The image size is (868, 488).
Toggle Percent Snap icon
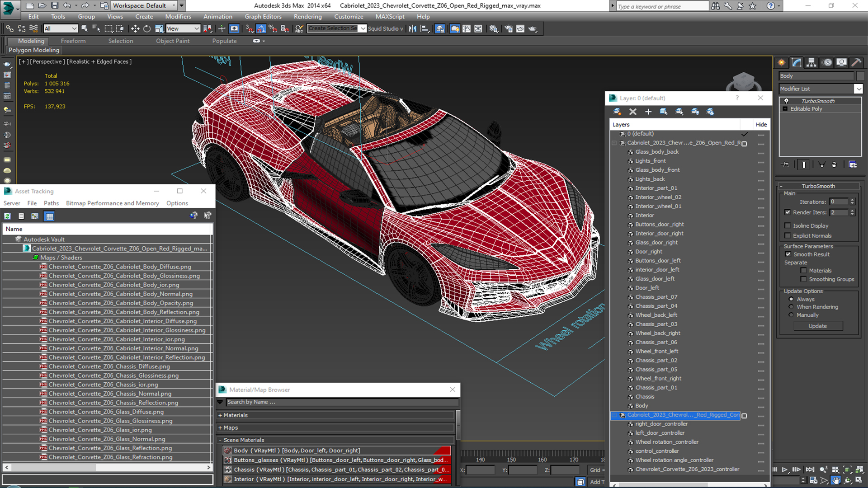click(x=273, y=28)
